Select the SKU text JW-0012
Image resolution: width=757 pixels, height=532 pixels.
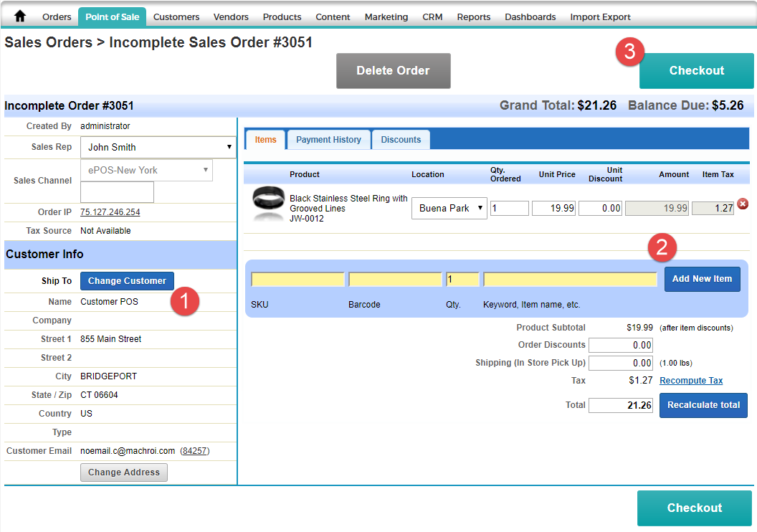point(307,219)
